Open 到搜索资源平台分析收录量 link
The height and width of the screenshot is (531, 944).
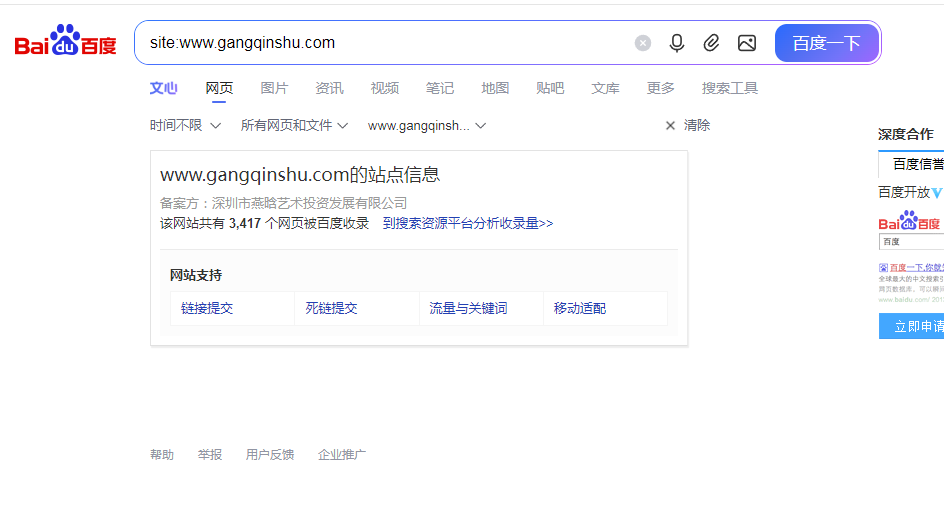468,223
